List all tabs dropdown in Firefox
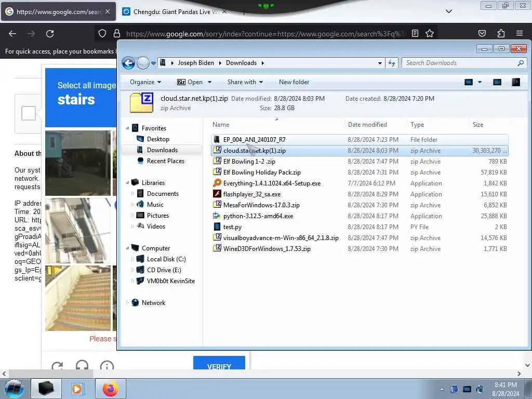The height and width of the screenshot is (399, 532). pos(448,11)
